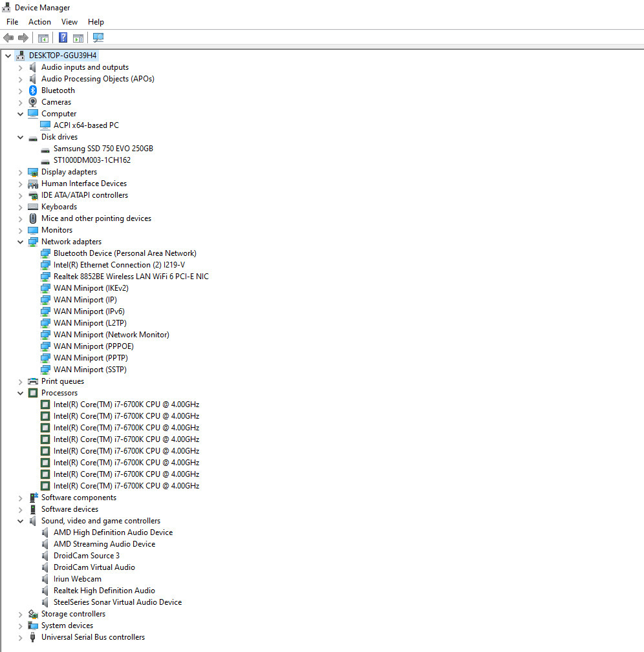Expand the Bluetooth category chevron

click(x=21, y=90)
